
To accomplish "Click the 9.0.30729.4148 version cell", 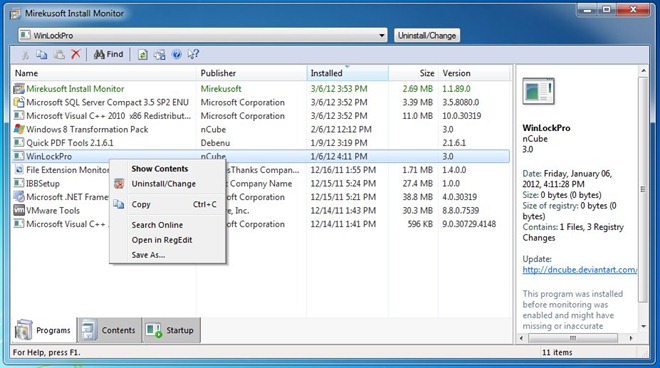I will click(x=469, y=224).
